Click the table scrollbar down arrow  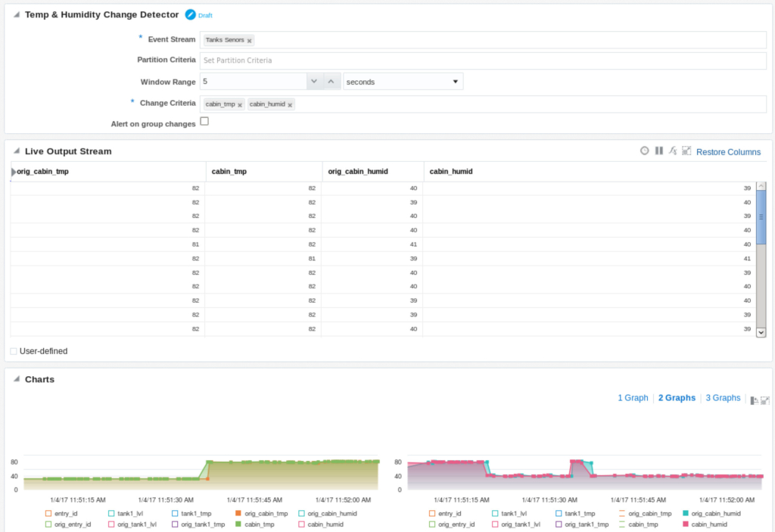coord(761,333)
